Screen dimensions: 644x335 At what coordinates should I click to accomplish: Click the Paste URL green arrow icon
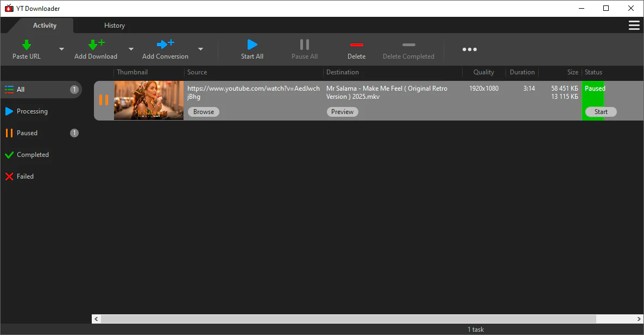[26, 45]
